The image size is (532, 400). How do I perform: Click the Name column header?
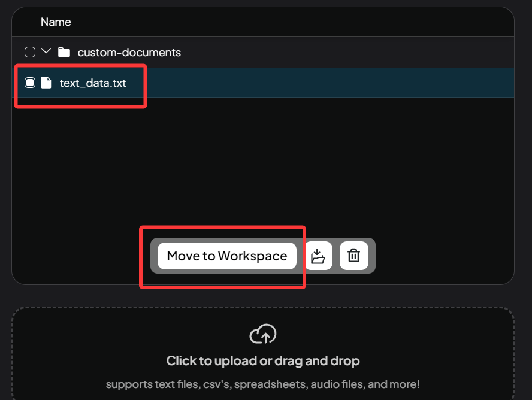pos(56,22)
